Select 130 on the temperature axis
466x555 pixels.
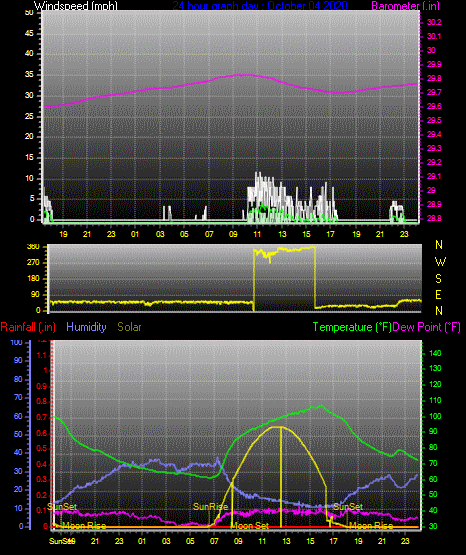(435, 368)
